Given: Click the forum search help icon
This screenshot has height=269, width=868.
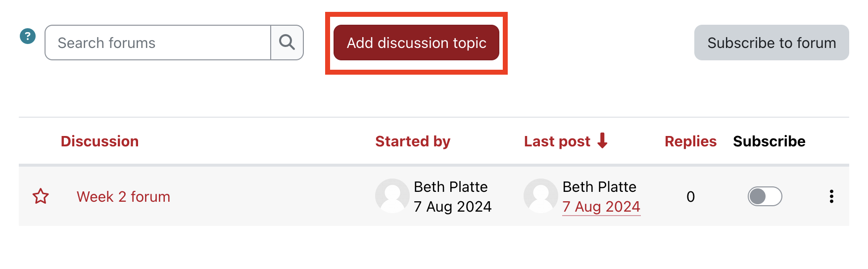Looking at the screenshot, I should point(28,36).
